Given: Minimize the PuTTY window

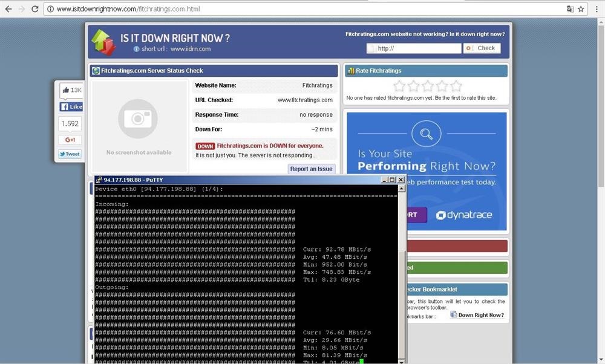Looking at the screenshot, I should click(384, 180).
